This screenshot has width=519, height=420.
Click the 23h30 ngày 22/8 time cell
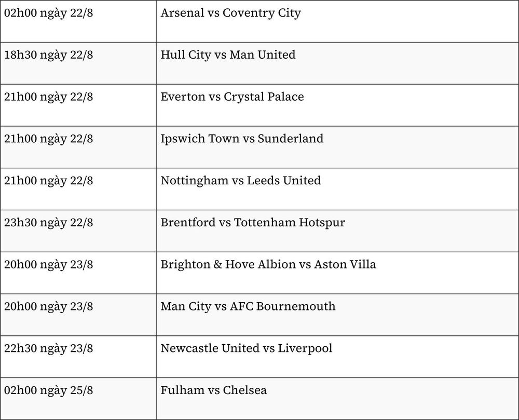click(x=78, y=231)
